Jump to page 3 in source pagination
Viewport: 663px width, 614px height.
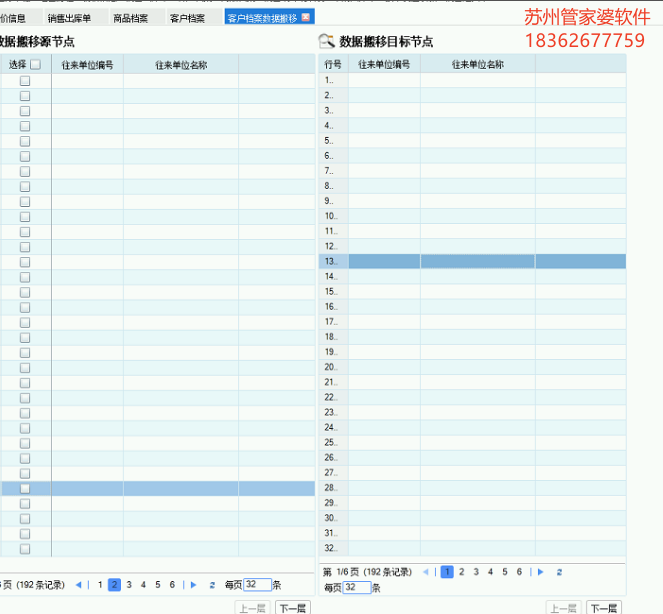129,585
